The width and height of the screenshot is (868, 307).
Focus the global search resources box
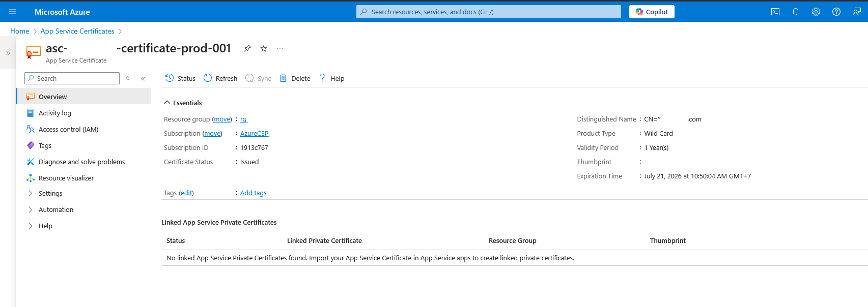tap(489, 12)
